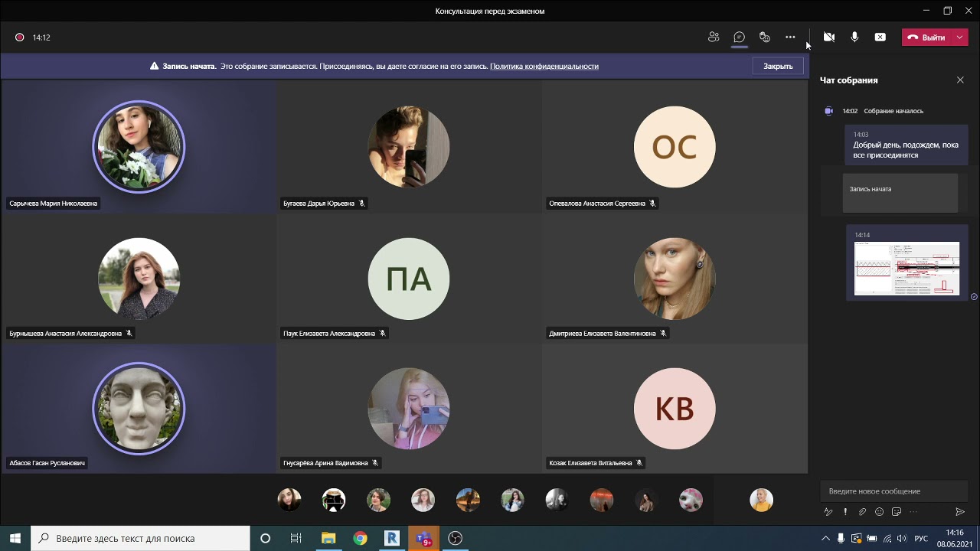This screenshot has height=551, width=980.
Task: Click the chat message Добрый день, подождем
Action: [x=906, y=145]
